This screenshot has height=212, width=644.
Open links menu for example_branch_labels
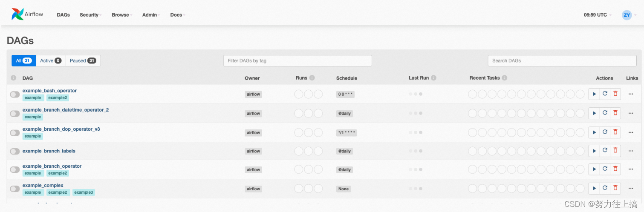click(631, 151)
